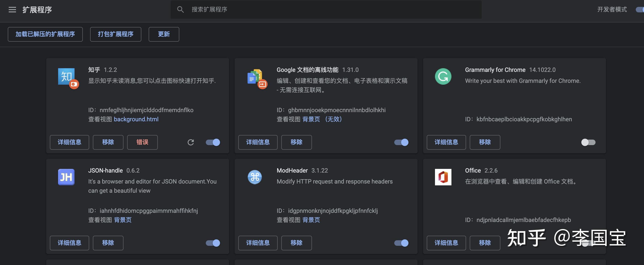Remove the Grammarly for Chrome extension
This screenshot has height=265, width=644.
pyautogui.click(x=485, y=142)
